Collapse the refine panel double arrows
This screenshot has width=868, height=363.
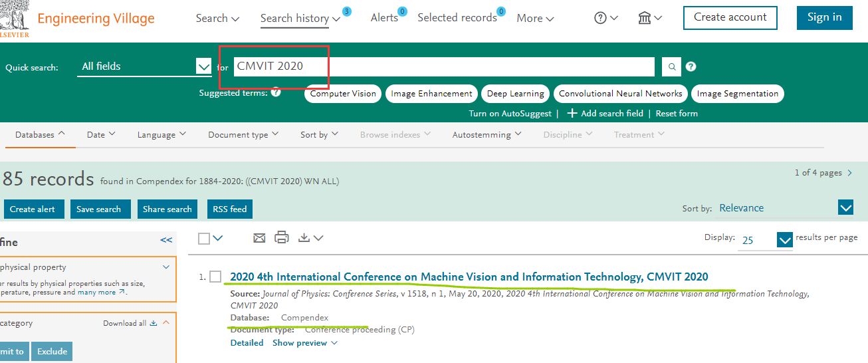coord(166,240)
